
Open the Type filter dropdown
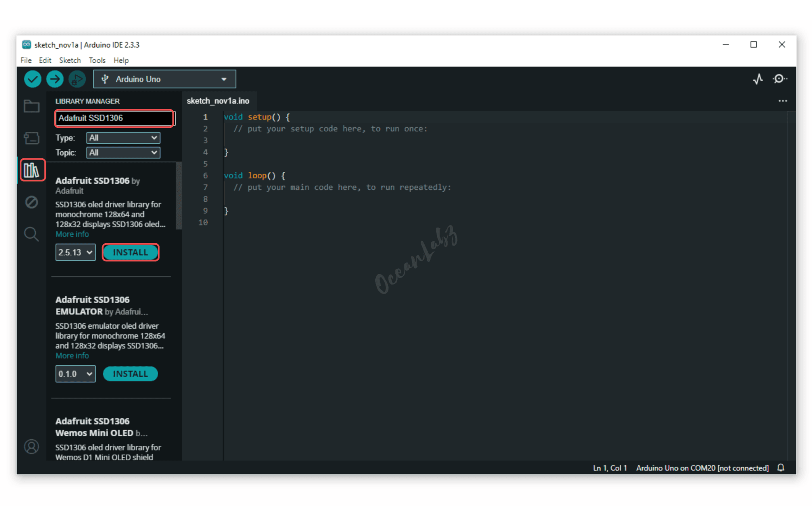click(123, 138)
